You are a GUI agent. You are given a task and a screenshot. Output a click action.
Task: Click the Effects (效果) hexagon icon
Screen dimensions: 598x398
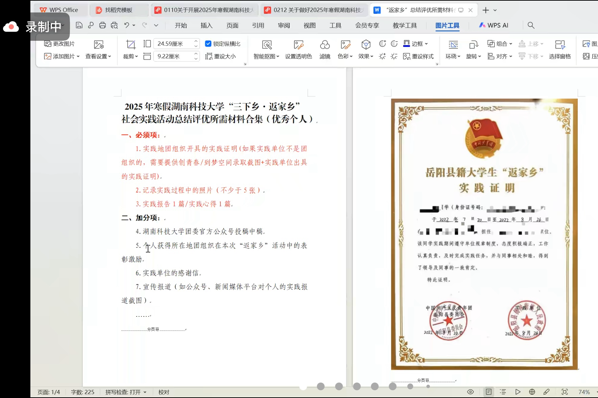click(x=366, y=45)
